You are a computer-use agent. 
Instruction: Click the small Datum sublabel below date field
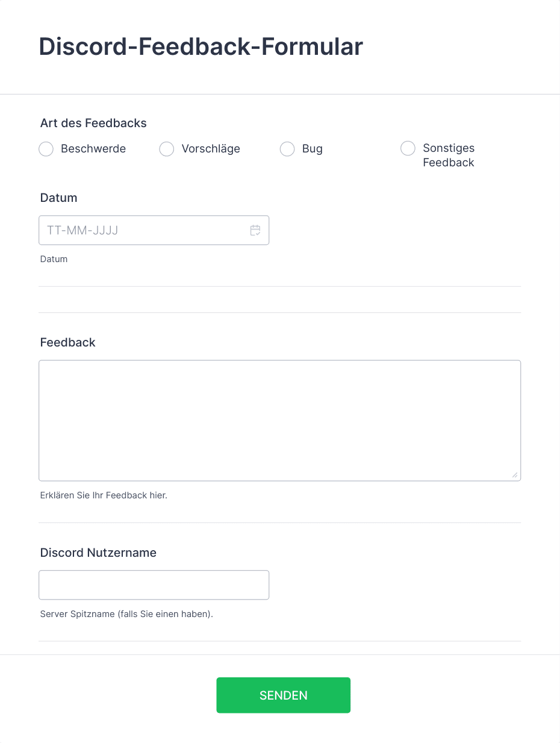pyautogui.click(x=54, y=259)
